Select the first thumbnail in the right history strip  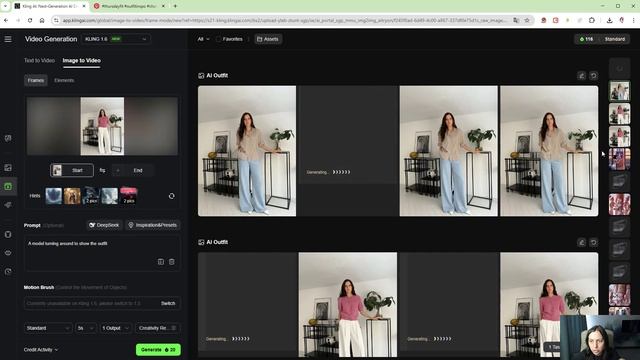[x=620, y=91]
